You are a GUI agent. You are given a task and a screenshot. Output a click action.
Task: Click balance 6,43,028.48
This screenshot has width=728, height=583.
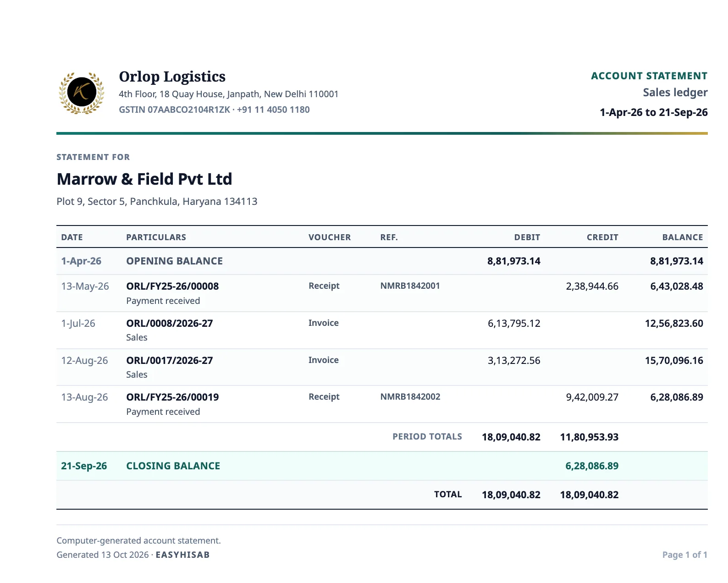coord(677,286)
